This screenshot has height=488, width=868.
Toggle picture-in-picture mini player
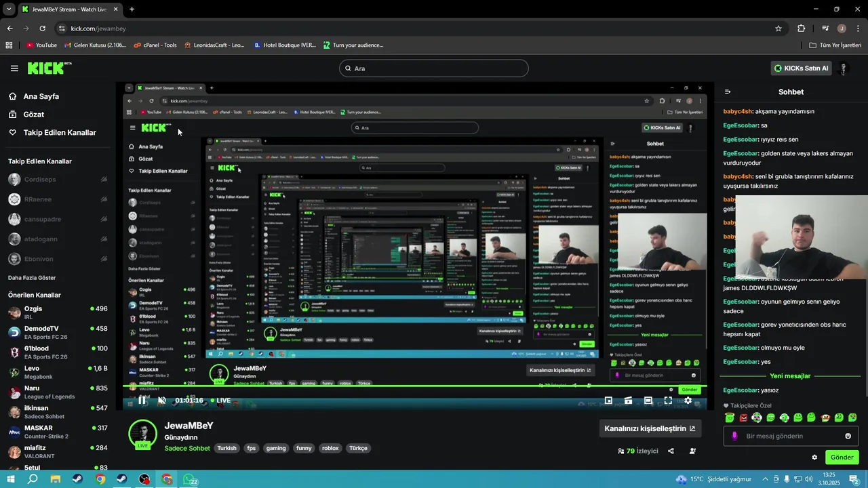pos(608,401)
